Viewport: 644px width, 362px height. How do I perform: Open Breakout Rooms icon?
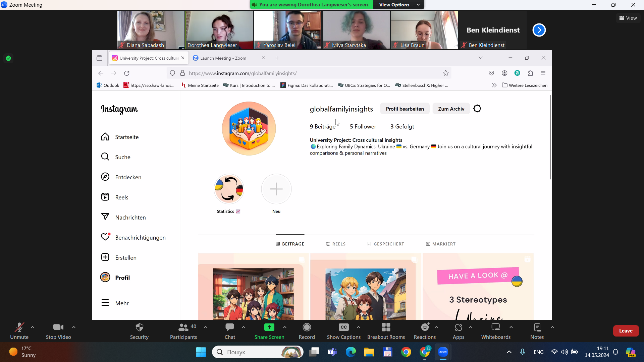[386, 327]
